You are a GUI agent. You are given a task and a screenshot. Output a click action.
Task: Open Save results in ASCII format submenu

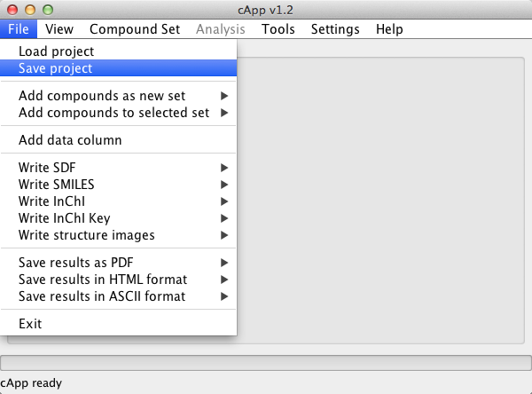pos(118,296)
